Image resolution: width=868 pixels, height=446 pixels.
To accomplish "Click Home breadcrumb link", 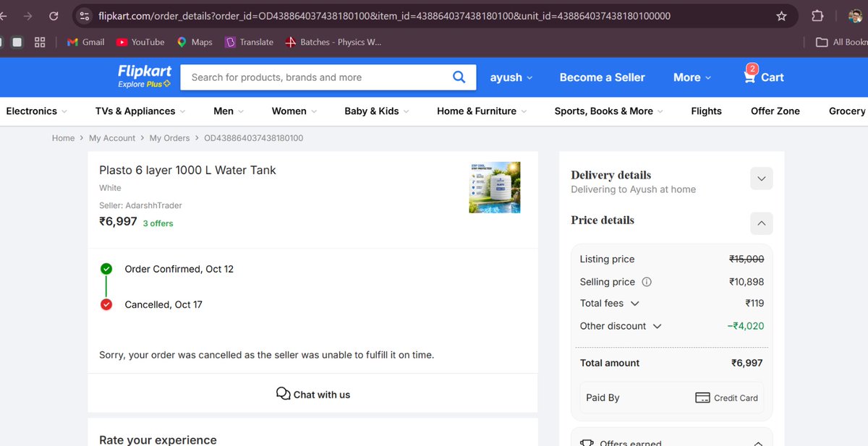I will pos(63,138).
